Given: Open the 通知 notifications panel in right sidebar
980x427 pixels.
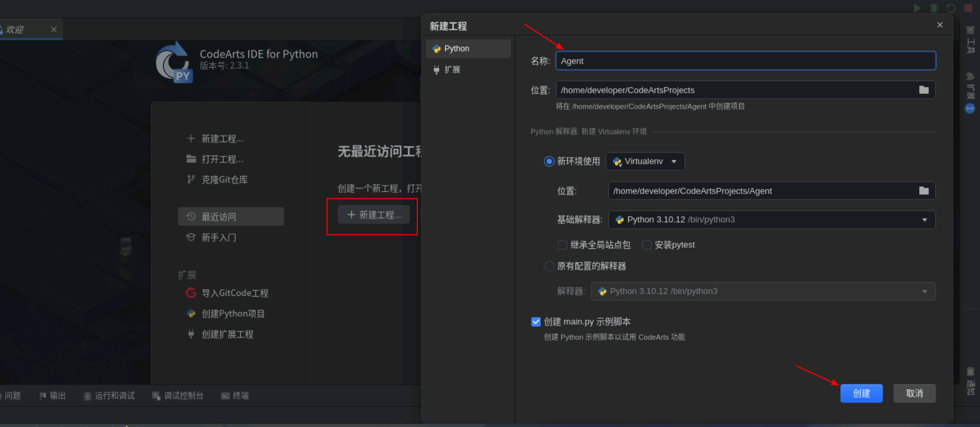Looking at the screenshot, I should tap(970, 381).
